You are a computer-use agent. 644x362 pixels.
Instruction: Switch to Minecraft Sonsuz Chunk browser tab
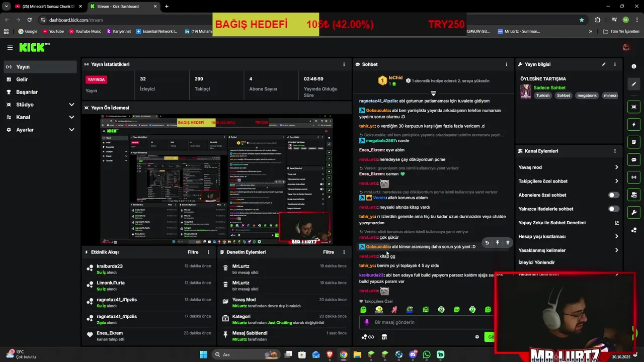pos(48,7)
